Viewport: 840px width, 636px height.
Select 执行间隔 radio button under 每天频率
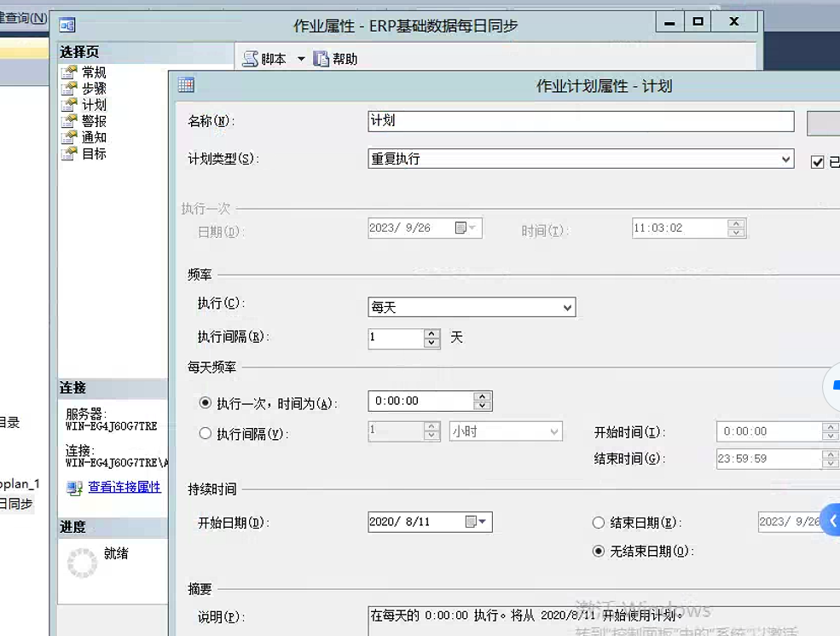point(205,433)
